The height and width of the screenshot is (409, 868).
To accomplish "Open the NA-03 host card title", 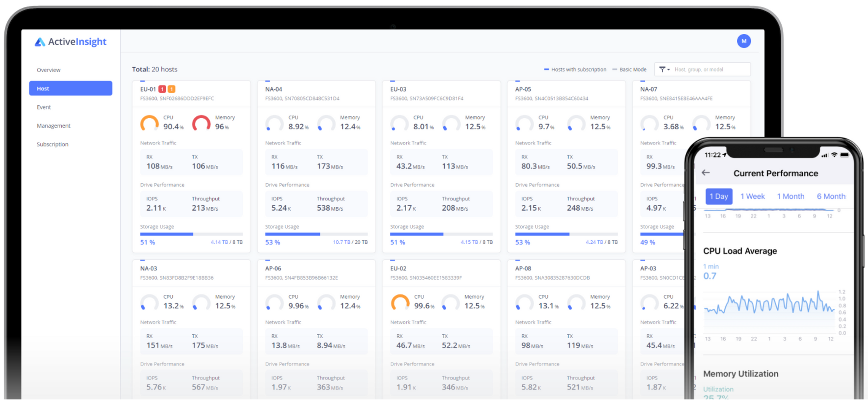I will coord(148,268).
